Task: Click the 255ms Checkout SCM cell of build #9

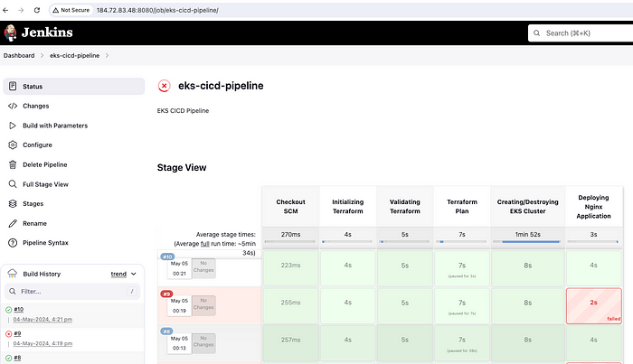Action: pos(290,305)
